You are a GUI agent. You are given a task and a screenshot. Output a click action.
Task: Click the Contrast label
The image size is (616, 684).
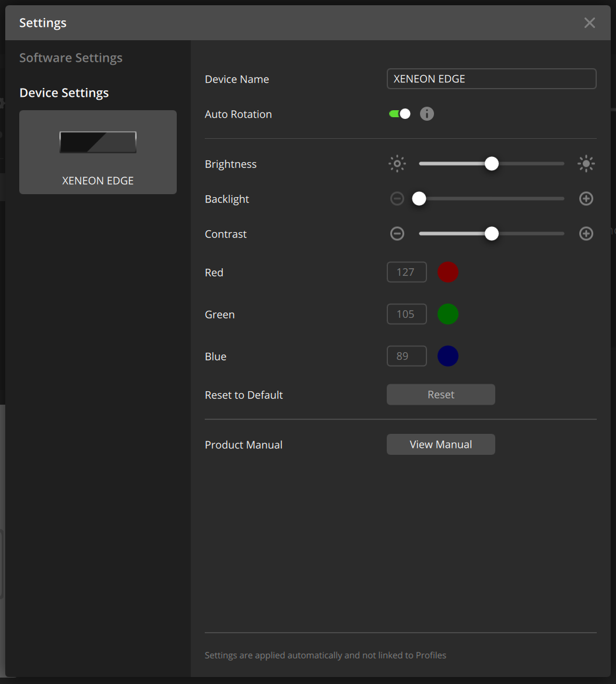(226, 234)
